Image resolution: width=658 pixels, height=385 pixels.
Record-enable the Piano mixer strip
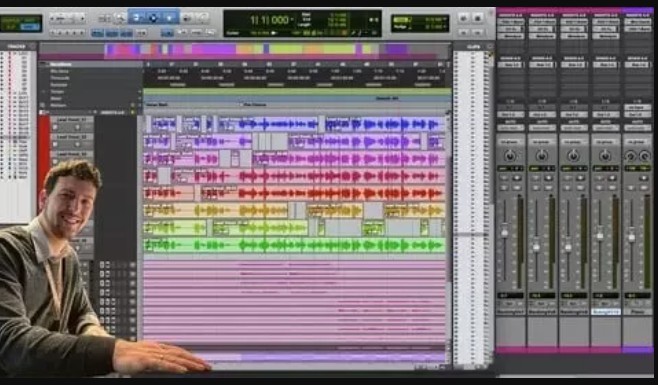tap(644, 178)
